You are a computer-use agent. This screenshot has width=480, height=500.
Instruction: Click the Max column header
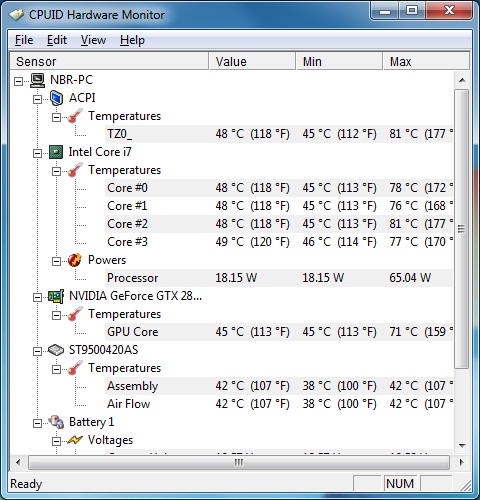pyautogui.click(x=426, y=61)
